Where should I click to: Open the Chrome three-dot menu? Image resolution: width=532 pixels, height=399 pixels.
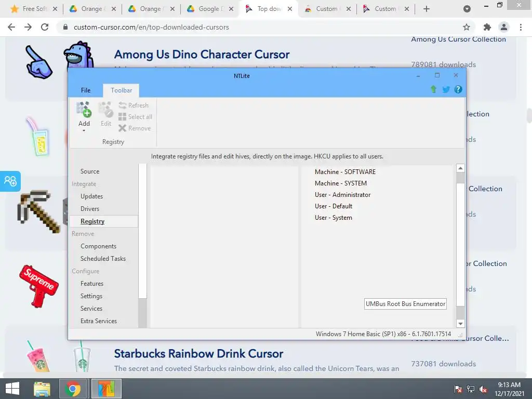click(x=521, y=27)
